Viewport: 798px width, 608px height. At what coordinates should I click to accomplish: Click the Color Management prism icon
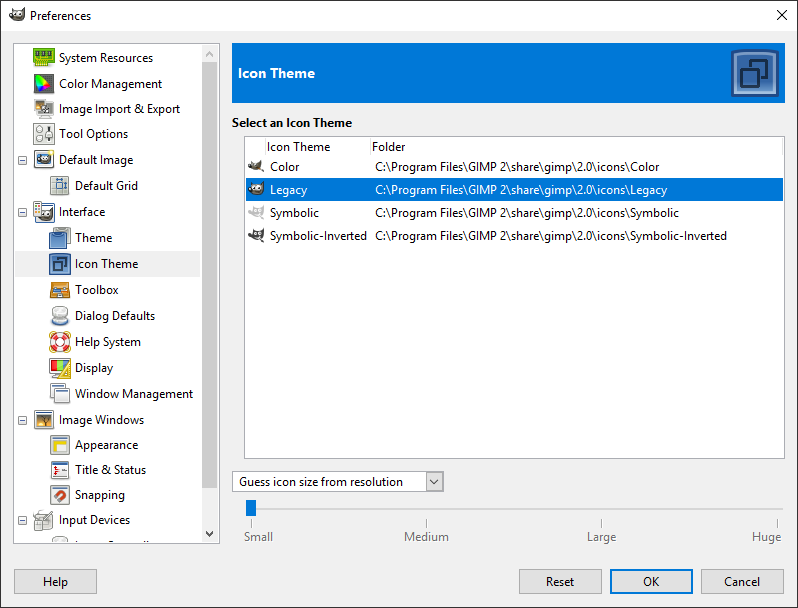click(44, 83)
